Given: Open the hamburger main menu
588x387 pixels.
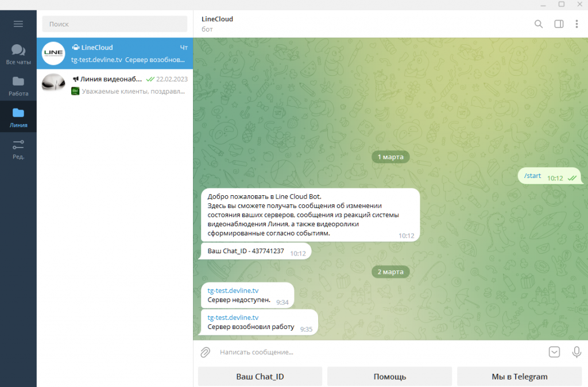Looking at the screenshot, I should 18,24.
